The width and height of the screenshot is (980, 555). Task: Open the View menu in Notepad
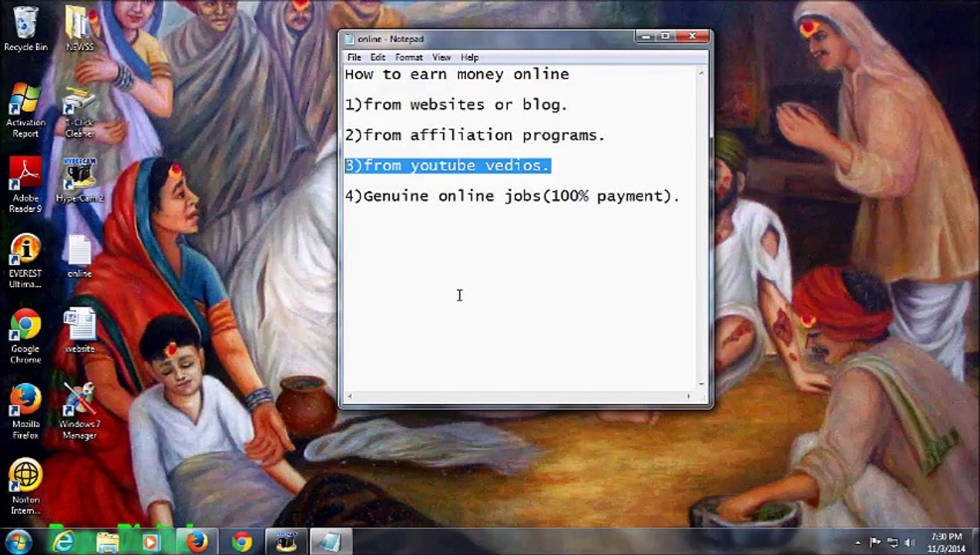[441, 57]
